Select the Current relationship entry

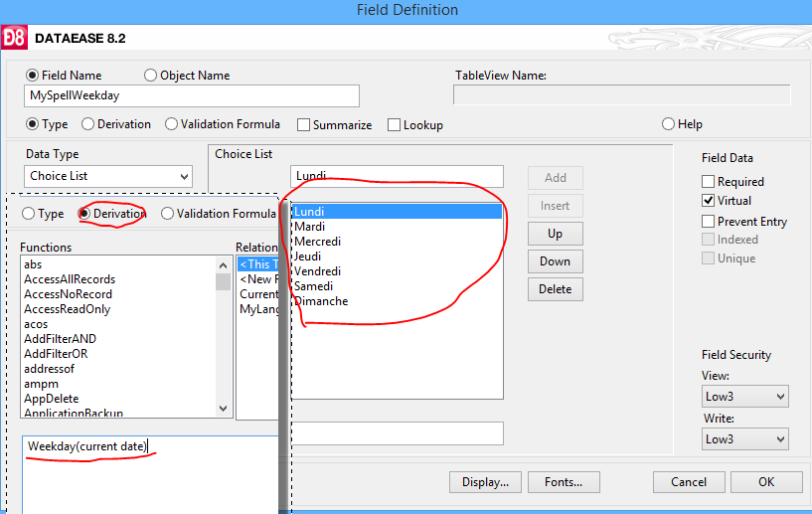click(258, 294)
